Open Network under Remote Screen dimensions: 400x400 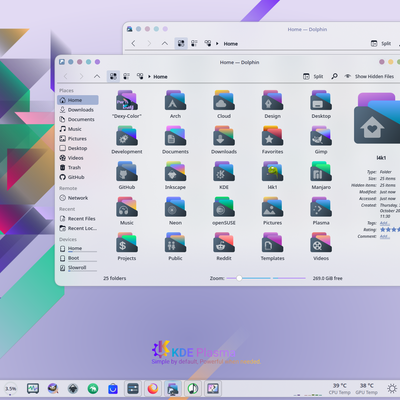pyautogui.click(x=77, y=198)
